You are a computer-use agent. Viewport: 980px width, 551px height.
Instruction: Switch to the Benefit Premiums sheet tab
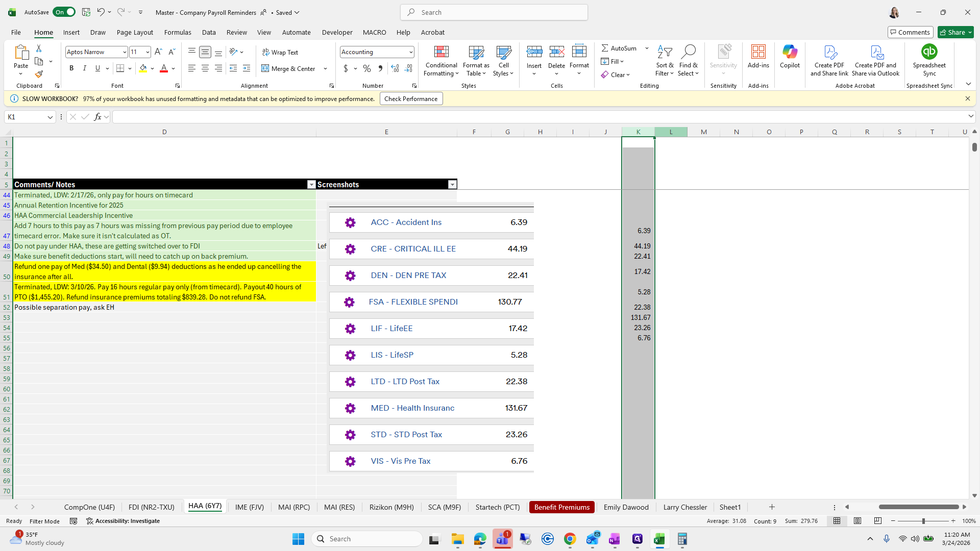(x=561, y=507)
